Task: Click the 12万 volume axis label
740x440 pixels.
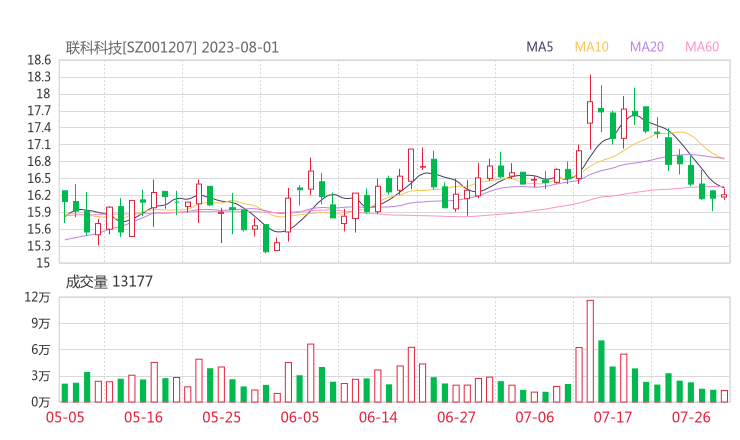Action: [37, 297]
